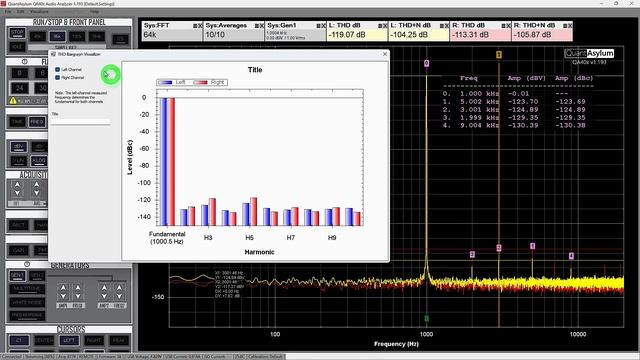The width and height of the screenshot is (640, 360).
Task: Open settings icon on R: THD dB tile
Action: (x=503, y=26)
